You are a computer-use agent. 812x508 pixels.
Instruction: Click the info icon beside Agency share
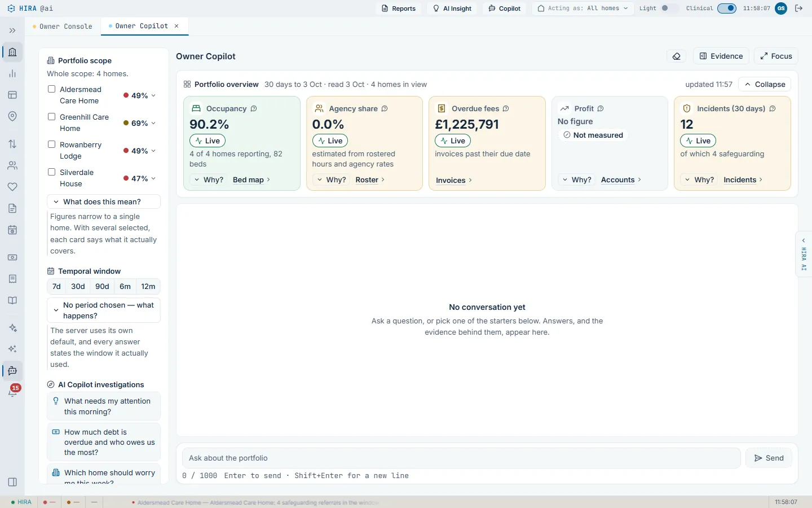click(x=385, y=109)
